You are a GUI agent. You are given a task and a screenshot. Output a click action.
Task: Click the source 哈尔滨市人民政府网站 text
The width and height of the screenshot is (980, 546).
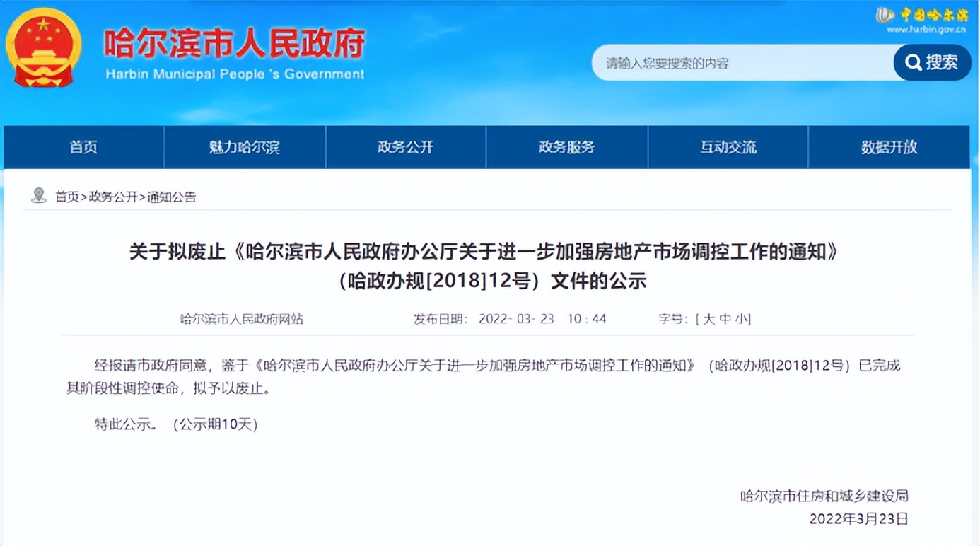[241, 319]
